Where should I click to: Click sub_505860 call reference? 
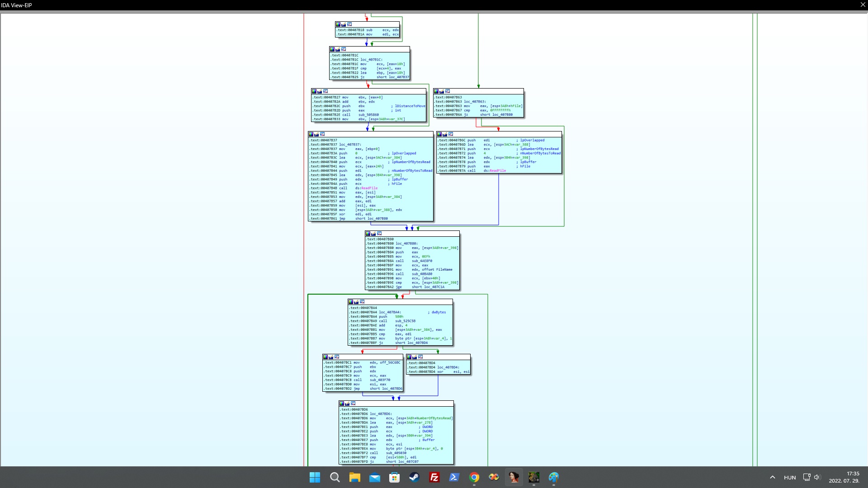pyautogui.click(x=368, y=115)
